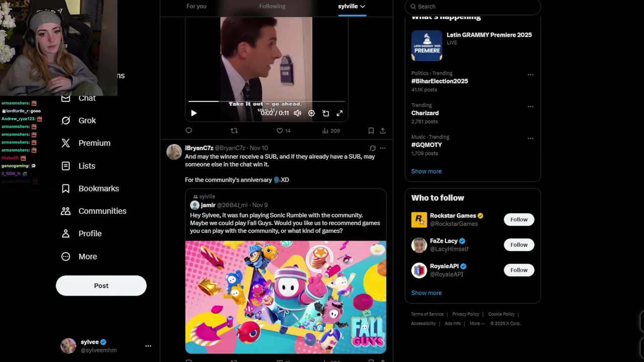Open #BiharElection2025 trending topic
This screenshot has height=362, width=644.
(x=440, y=81)
